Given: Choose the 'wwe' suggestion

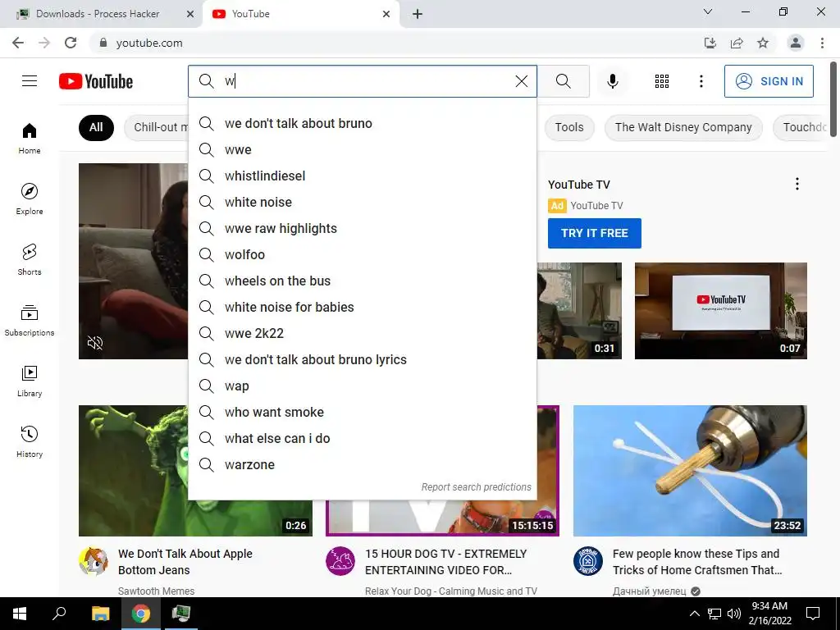Looking at the screenshot, I should tap(362, 149).
